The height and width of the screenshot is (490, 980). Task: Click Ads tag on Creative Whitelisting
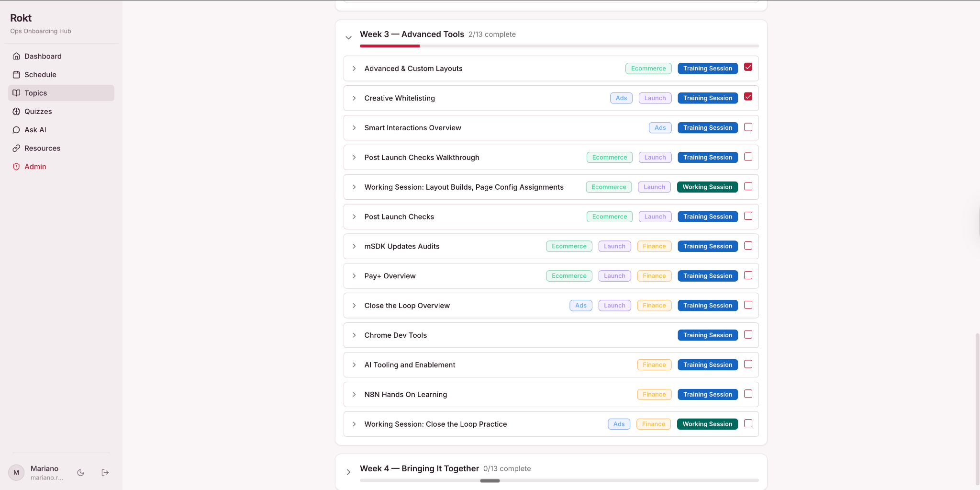click(621, 98)
